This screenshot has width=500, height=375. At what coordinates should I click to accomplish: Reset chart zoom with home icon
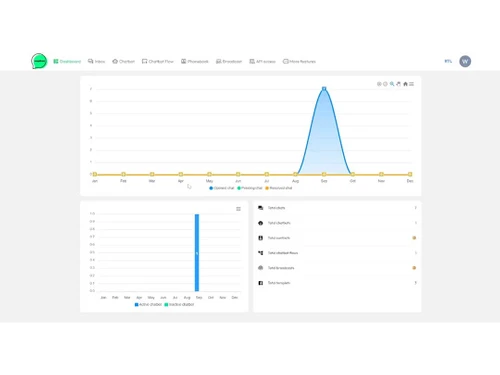point(405,84)
